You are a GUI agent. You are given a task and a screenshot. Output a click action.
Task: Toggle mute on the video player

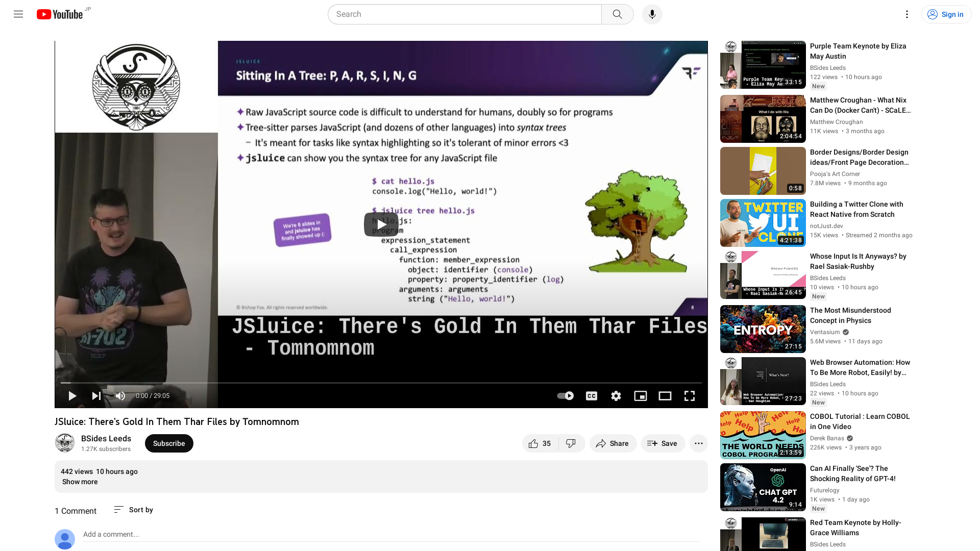[120, 395]
